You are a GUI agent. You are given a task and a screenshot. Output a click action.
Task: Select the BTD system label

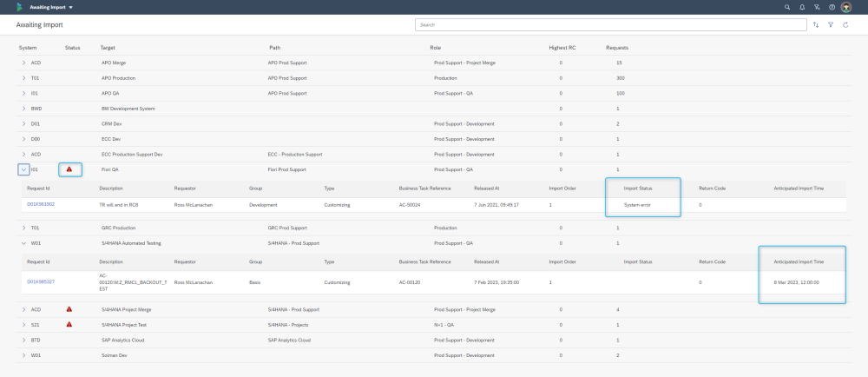36,340
